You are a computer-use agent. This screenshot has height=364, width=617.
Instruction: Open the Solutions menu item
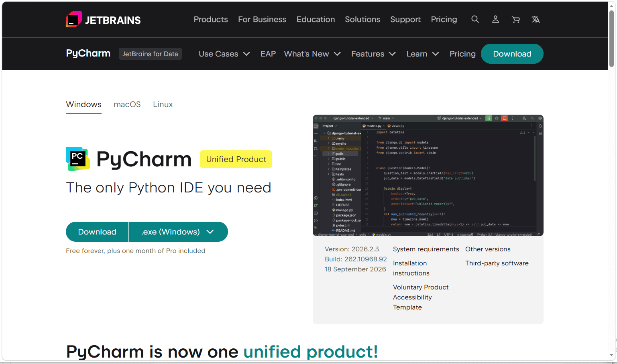362,19
